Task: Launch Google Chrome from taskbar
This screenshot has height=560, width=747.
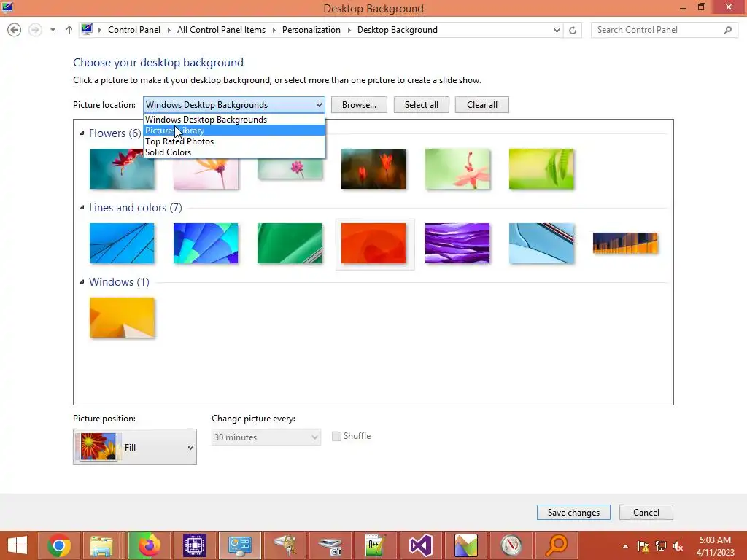Action: [59, 545]
